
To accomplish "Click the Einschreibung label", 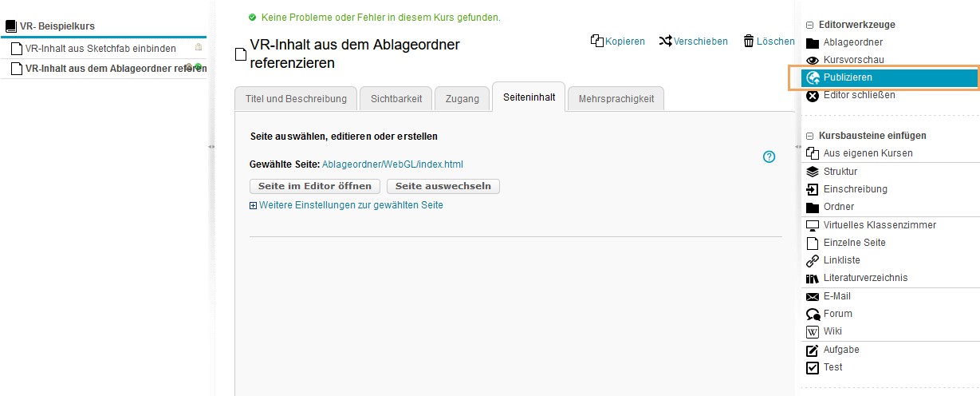I will pos(856,189).
